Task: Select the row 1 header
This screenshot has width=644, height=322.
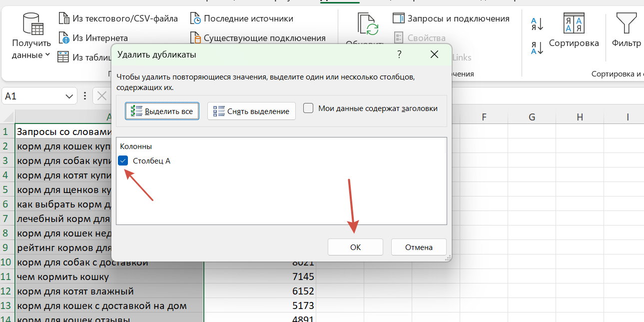Action: click(x=7, y=131)
